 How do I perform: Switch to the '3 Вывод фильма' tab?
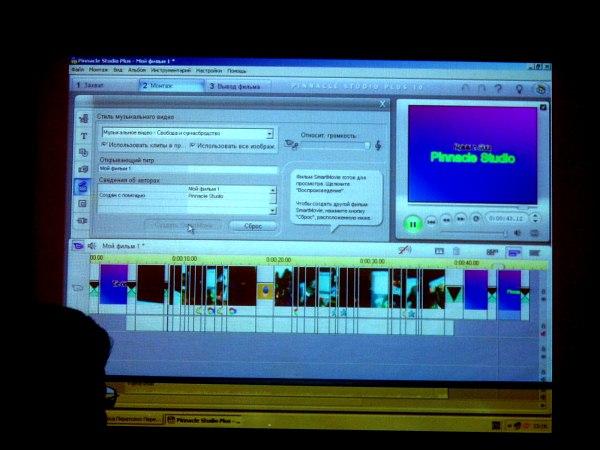pyautogui.click(x=238, y=86)
